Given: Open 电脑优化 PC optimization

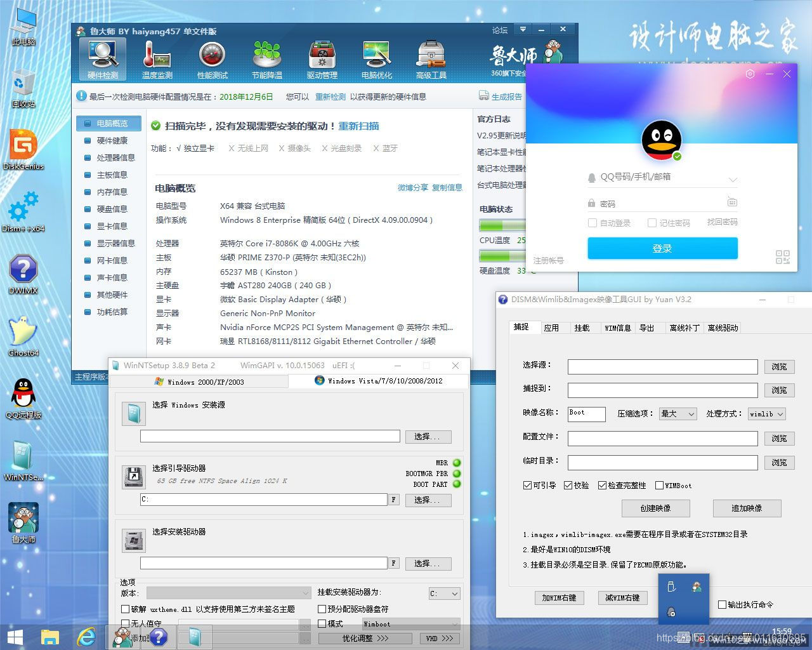Looking at the screenshot, I should point(377,59).
